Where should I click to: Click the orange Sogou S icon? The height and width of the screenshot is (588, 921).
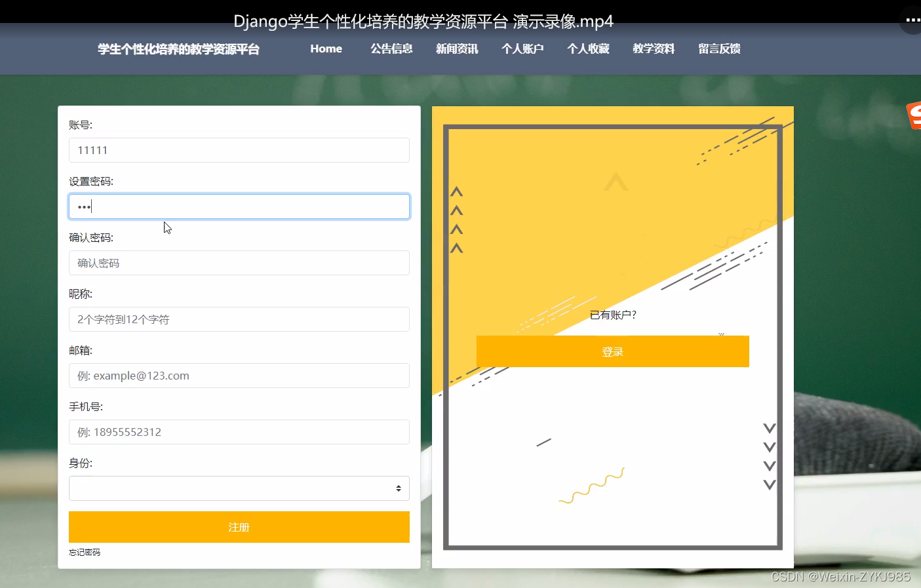point(914,115)
